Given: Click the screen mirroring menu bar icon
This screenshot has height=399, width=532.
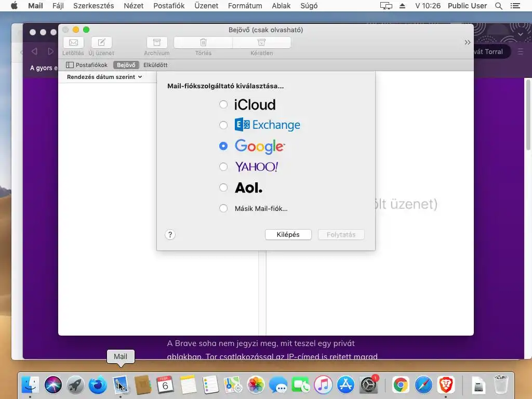Looking at the screenshot, I should tap(386, 6).
